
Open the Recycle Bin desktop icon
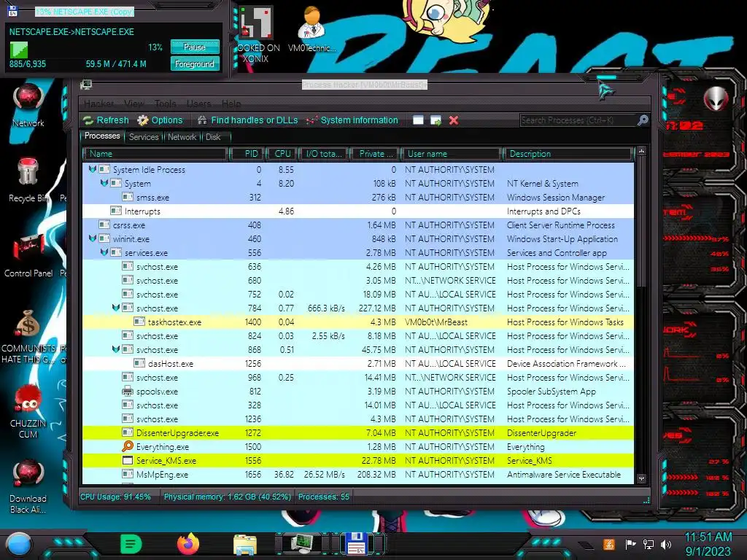tap(28, 181)
